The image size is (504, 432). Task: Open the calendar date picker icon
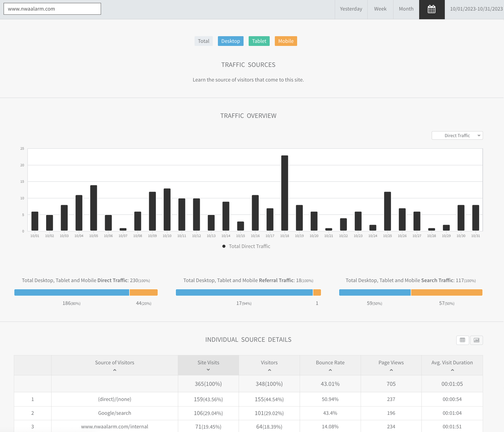pos(432,9)
